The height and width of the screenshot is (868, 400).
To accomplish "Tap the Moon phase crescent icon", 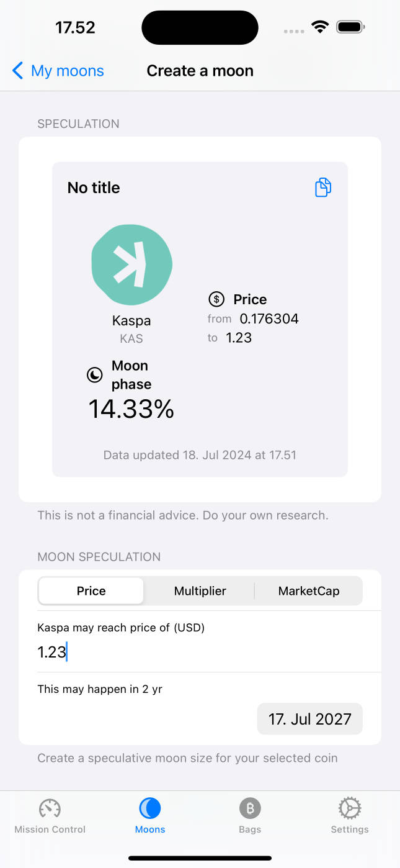I will coord(94,375).
